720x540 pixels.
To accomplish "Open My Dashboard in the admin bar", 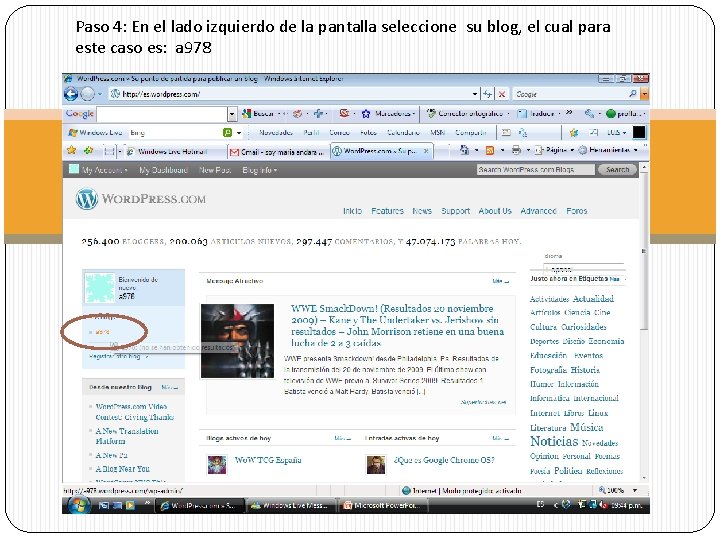I will pos(163,170).
